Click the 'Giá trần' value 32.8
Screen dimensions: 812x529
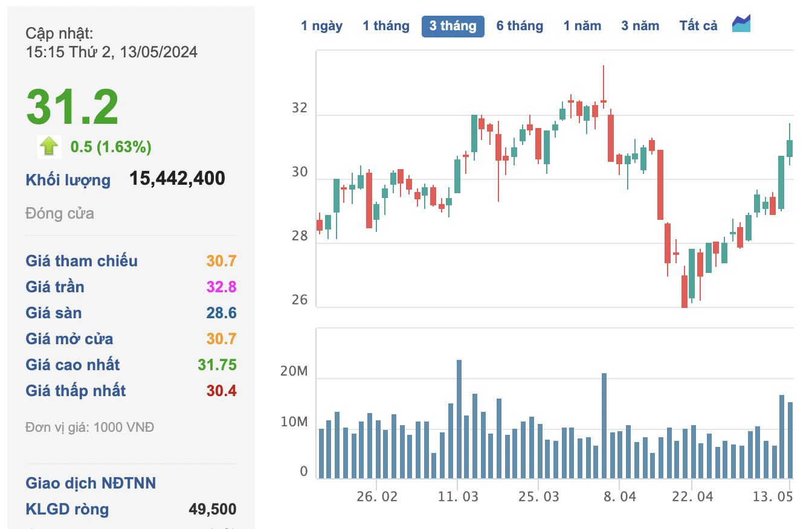coord(221,287)
